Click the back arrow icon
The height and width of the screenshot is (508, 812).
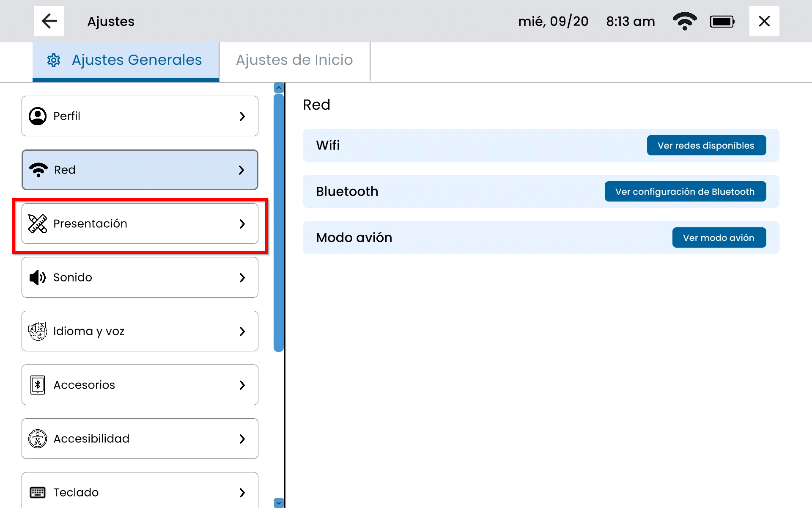coord(49,21)
